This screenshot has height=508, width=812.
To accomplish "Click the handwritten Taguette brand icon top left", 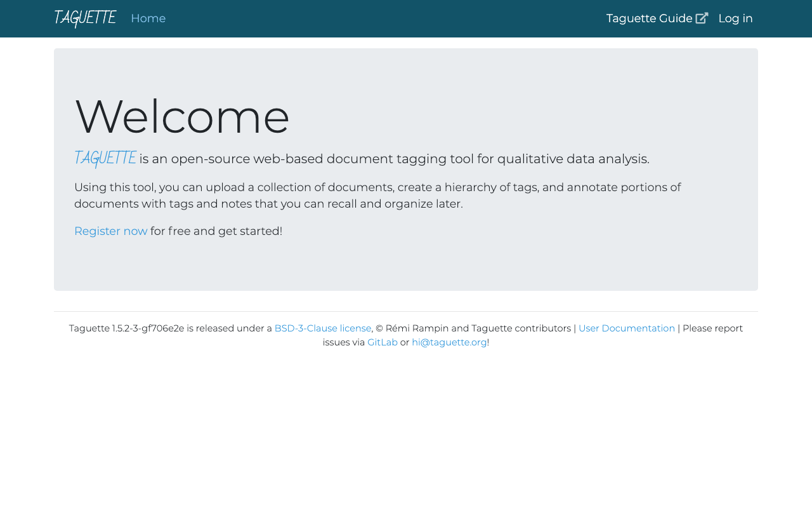I will click(x=84, y=17).
